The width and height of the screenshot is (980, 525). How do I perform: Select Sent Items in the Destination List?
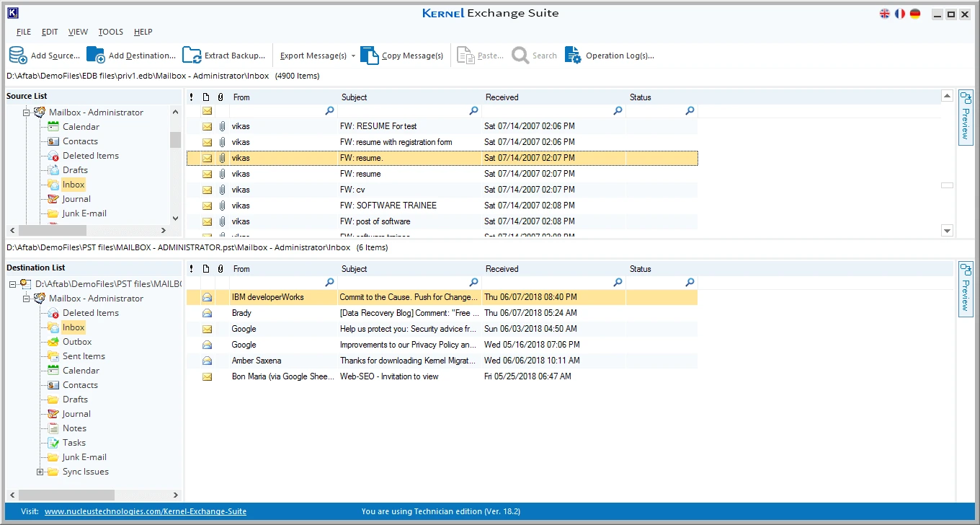tap(84, 356)
